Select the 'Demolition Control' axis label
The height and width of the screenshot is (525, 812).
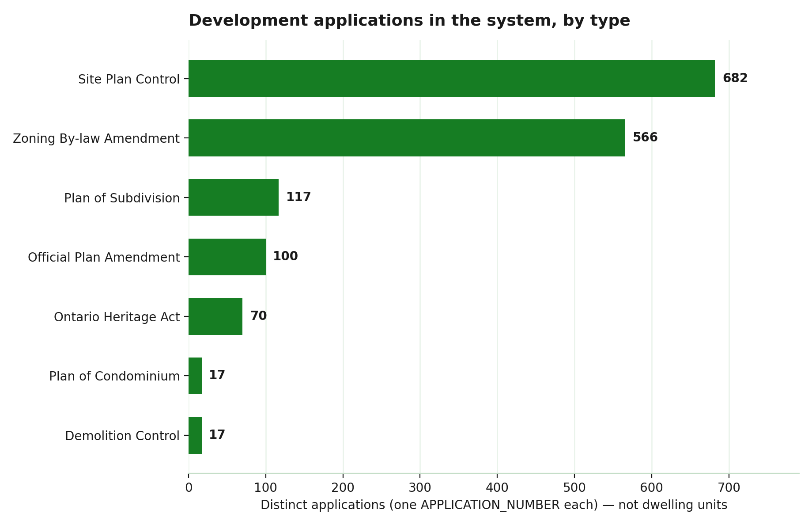[122, 436]
